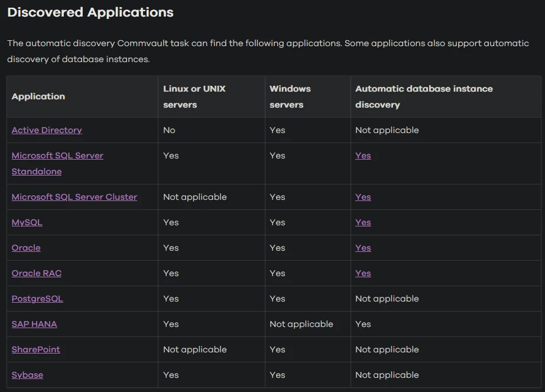Select the Linux or UNIX servers header

click(194, 96)
